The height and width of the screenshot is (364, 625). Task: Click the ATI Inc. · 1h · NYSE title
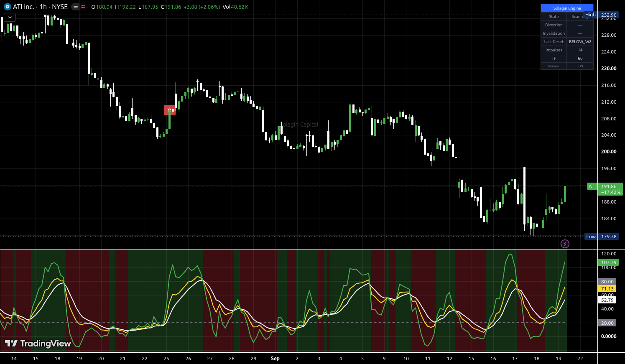(x=40, y=7)
